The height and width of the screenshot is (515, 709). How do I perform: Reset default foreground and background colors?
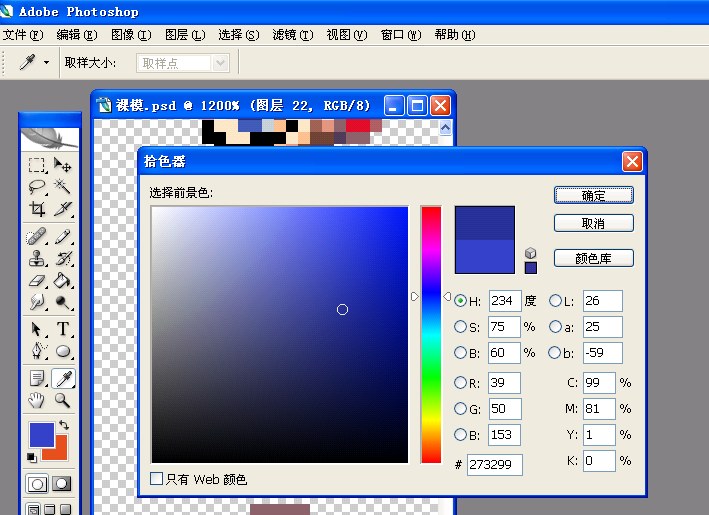tap(32, 458)
